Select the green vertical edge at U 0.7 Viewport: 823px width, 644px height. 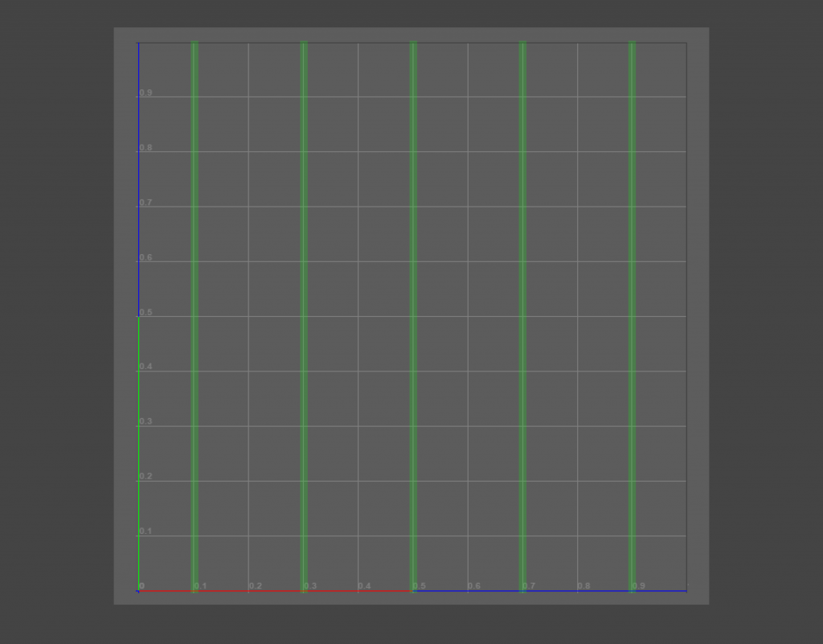522,317
